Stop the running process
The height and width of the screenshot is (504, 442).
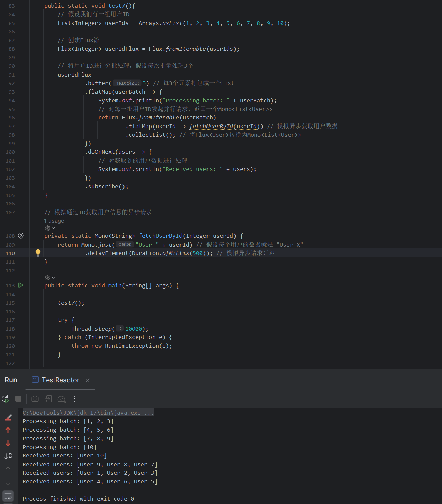coord(18,399)
